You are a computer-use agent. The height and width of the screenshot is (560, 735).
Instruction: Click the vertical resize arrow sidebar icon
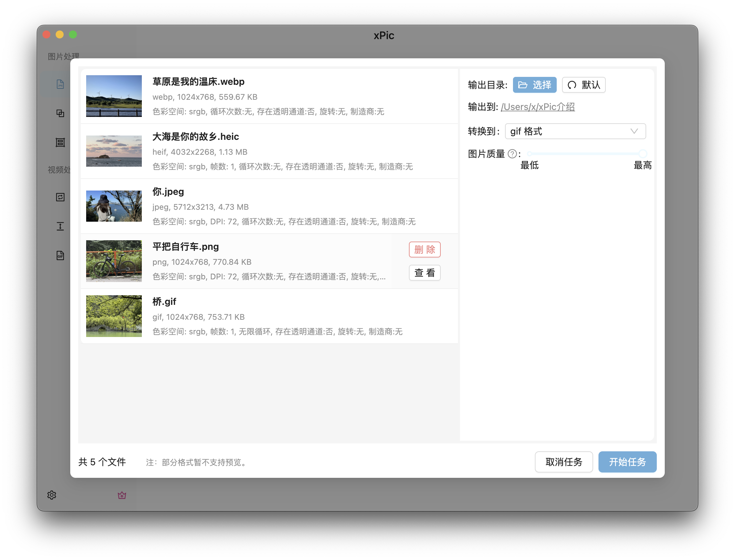[x=60, y=227]
